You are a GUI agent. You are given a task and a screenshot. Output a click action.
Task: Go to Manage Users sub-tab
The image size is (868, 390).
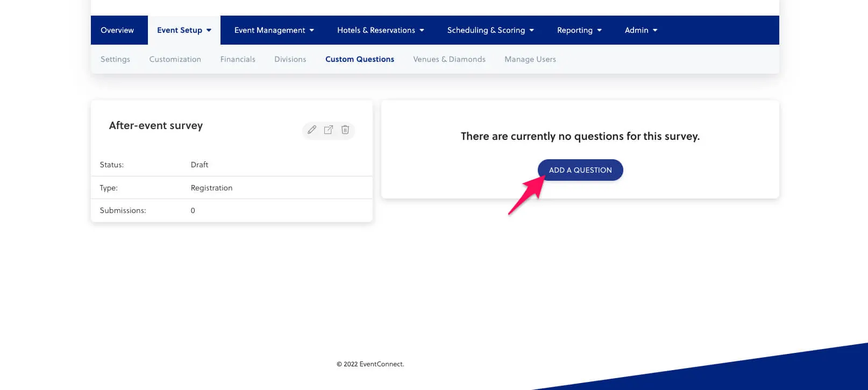pos(530,59)
